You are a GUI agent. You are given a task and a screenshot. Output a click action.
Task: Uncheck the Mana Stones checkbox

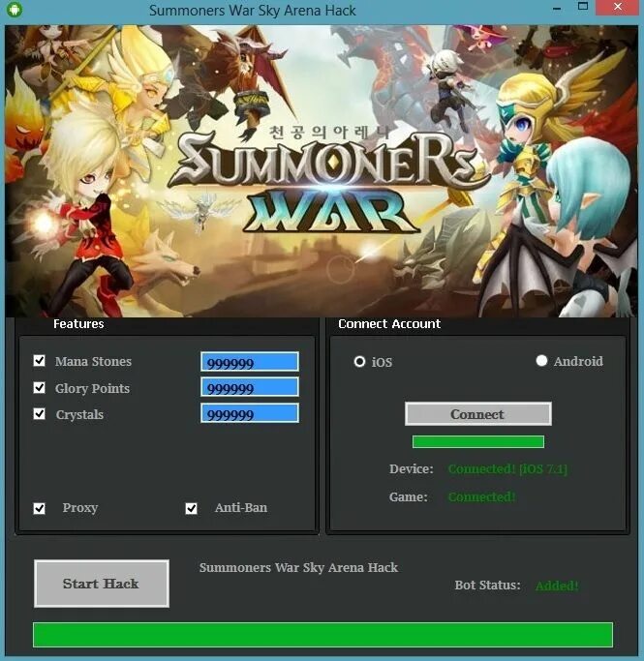(x=40, y=360)
